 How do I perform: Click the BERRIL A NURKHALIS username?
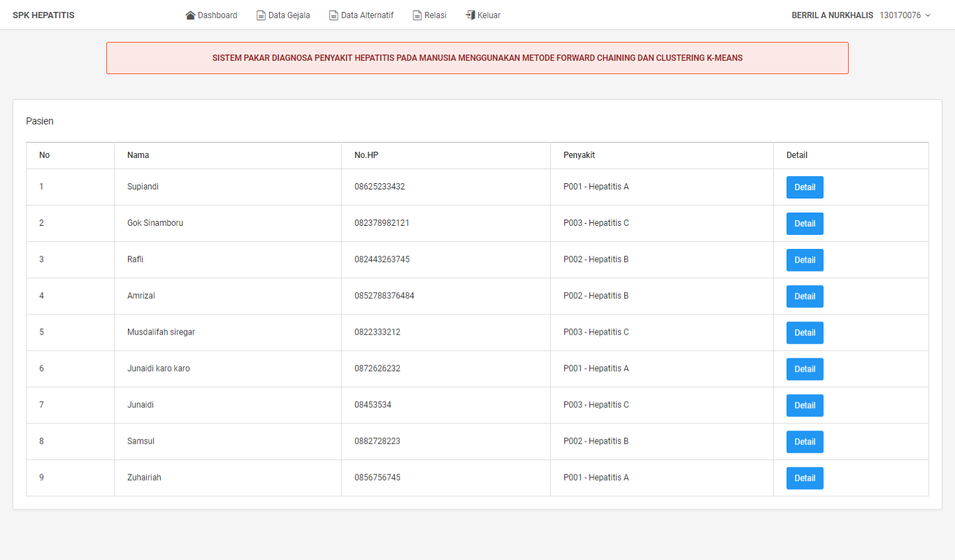coord(833,15)
